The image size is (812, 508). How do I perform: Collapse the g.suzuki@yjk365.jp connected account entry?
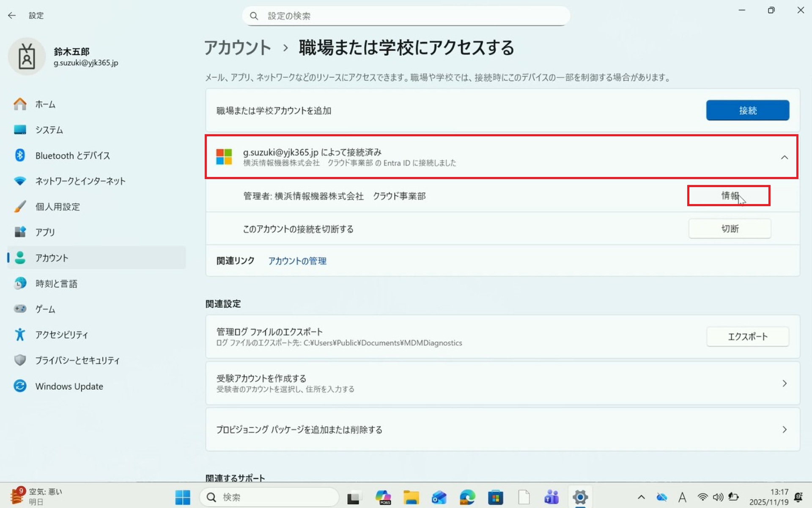(784, 157)
